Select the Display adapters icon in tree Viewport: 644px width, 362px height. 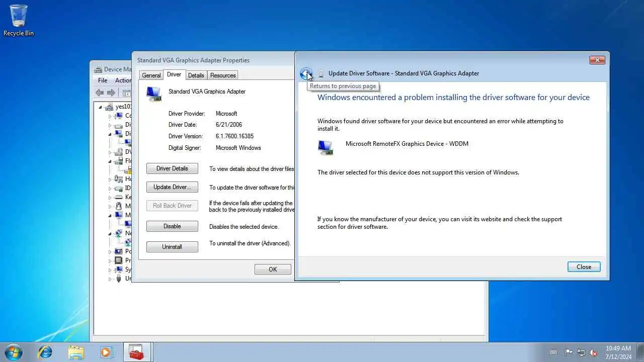[118, 134]
